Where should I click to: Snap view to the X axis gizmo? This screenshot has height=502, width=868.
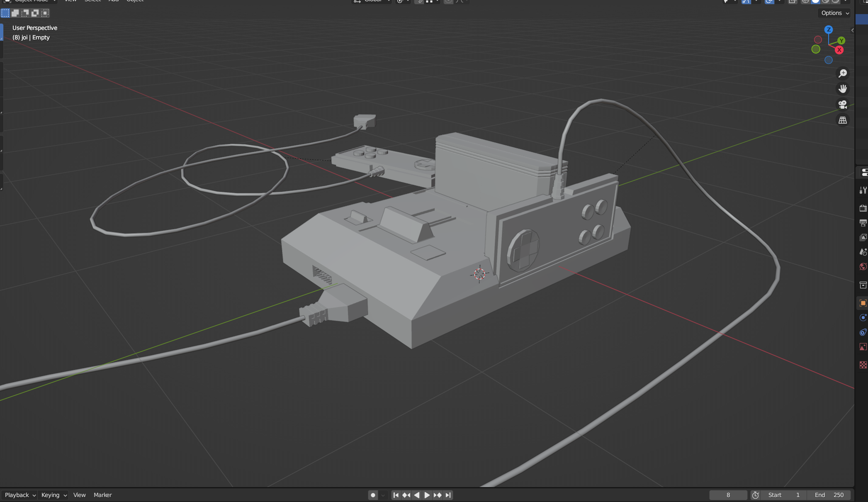tap(839, 50)
